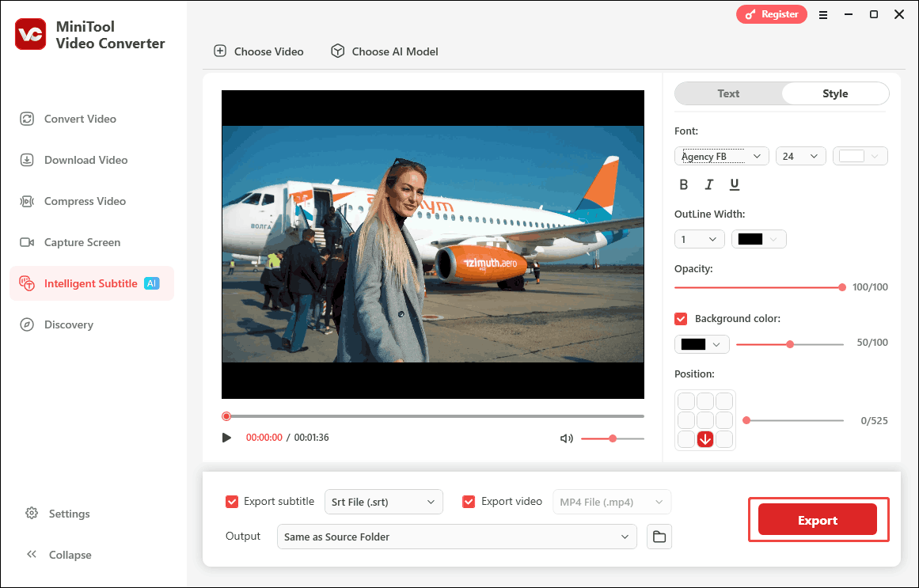Open the hamburger menu
Image resolution: width=919 pixels, height=588 pixels.
823,14
